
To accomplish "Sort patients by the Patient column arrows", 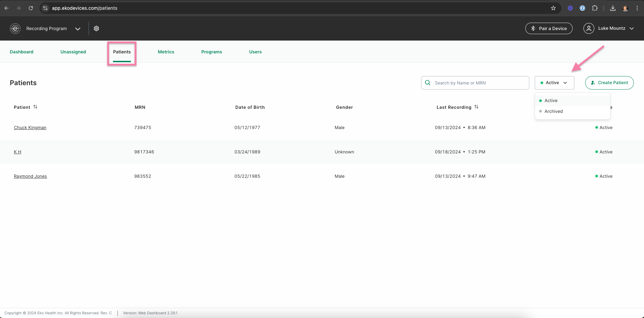I will [35, 107].
